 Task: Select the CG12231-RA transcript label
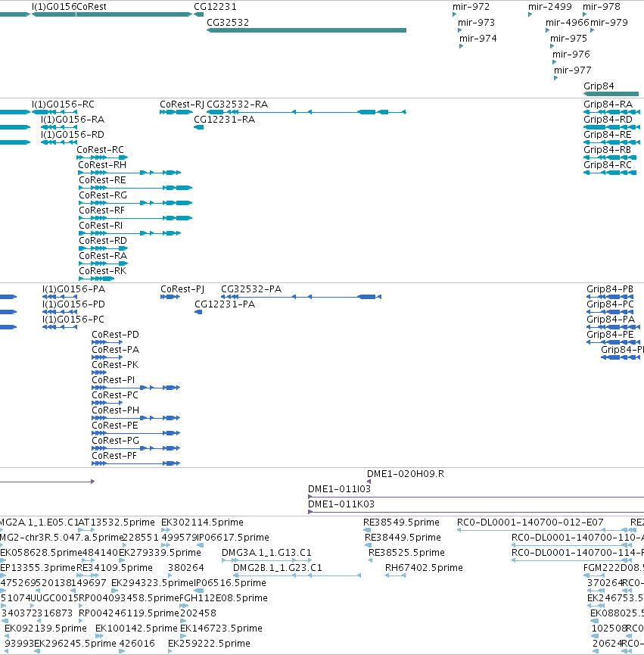point(224,120)
